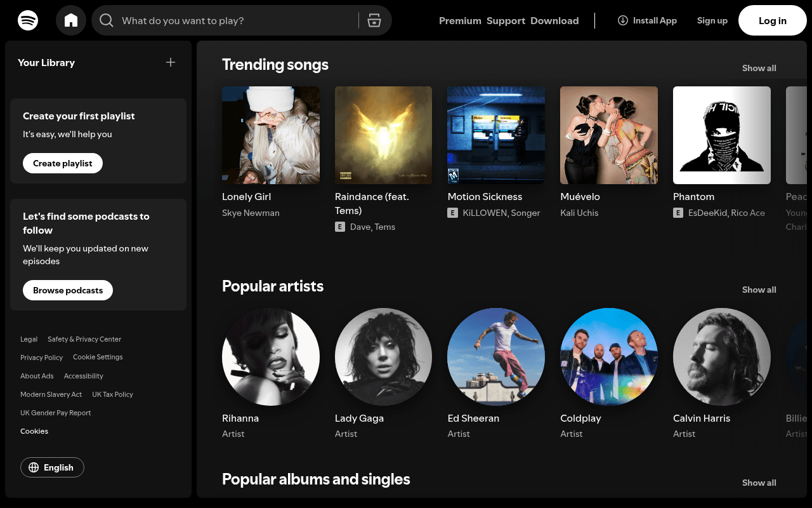Viewport: 812px width, 508px height.
Task: Type in the What do you want to play field
Action: tap(235, 21)
